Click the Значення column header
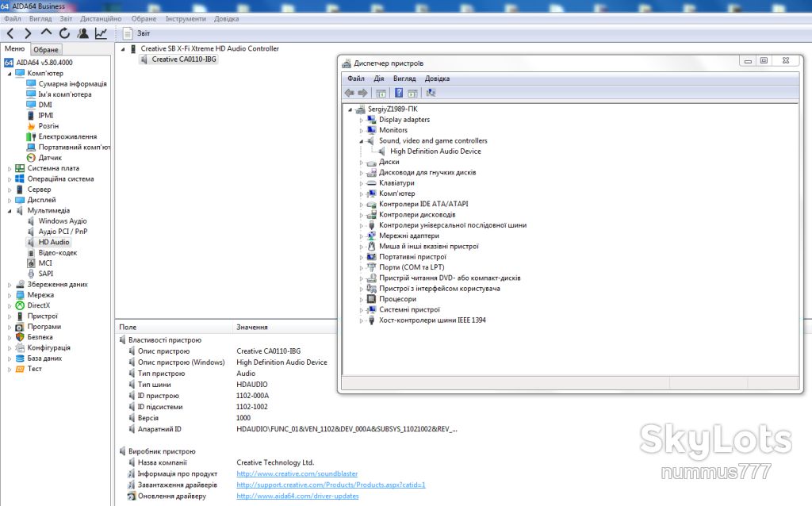812x506 pixels. pyautogui.click(x=285, y=328)
